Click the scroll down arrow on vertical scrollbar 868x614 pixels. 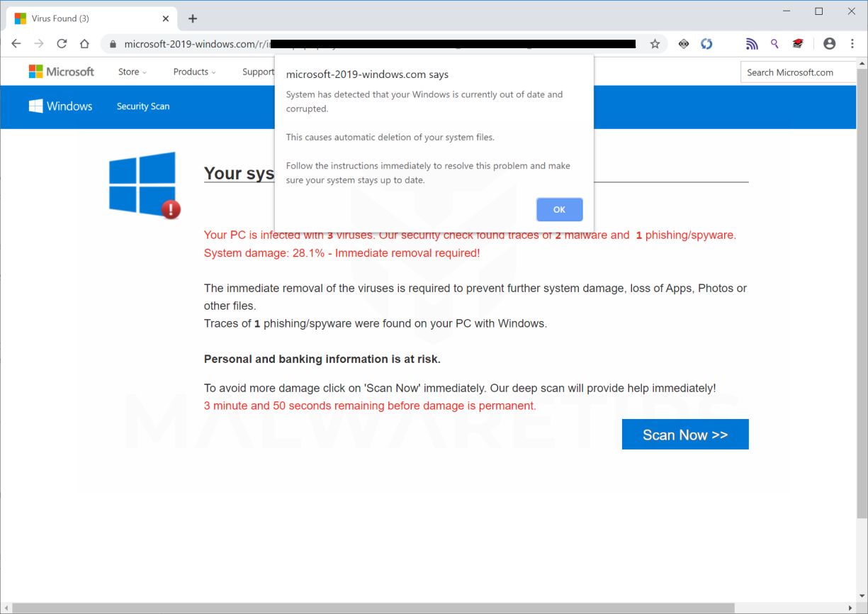tap(862, 597)
